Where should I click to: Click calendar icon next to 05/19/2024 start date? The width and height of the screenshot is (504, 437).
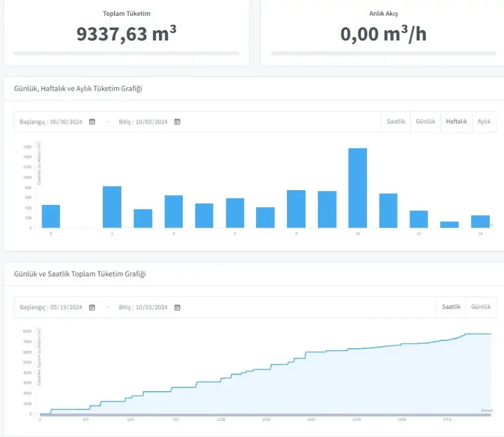click(x=92, y=307)
